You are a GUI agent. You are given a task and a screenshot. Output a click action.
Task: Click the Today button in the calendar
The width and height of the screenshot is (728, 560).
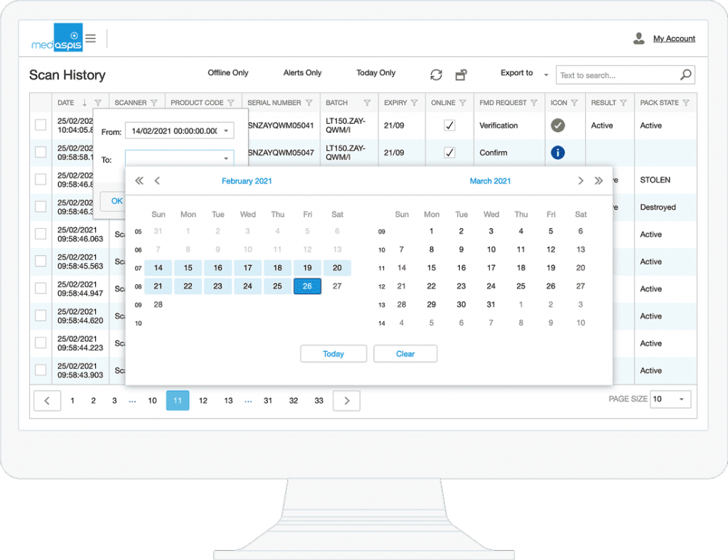click(x=333, y=353)
